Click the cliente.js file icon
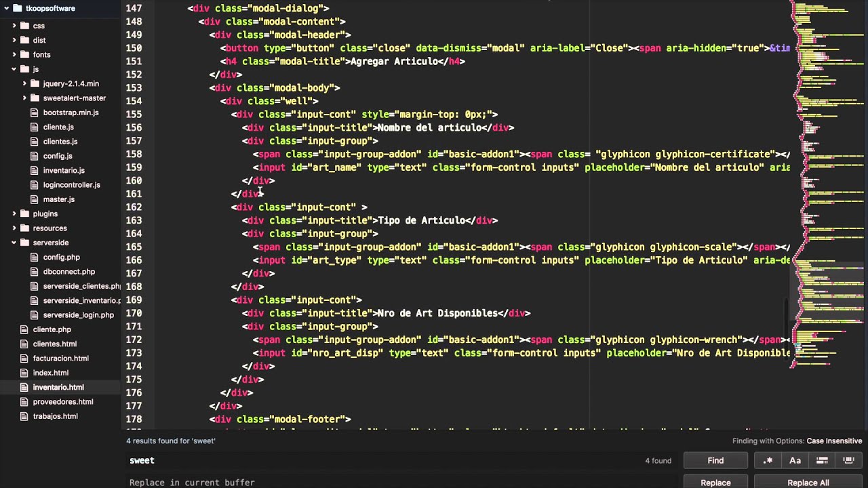Viewport: 868px width, 488px height. [35, 127]
